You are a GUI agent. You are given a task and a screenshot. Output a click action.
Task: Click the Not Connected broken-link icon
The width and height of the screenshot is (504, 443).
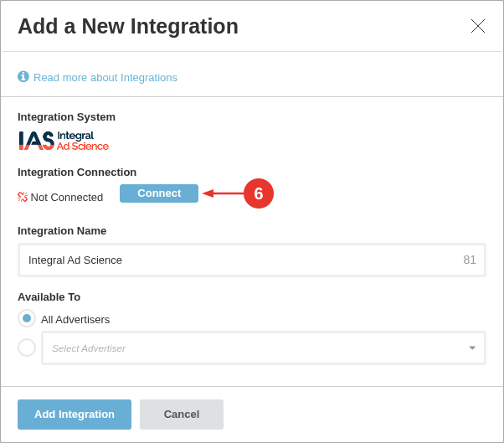coord(23,197)
